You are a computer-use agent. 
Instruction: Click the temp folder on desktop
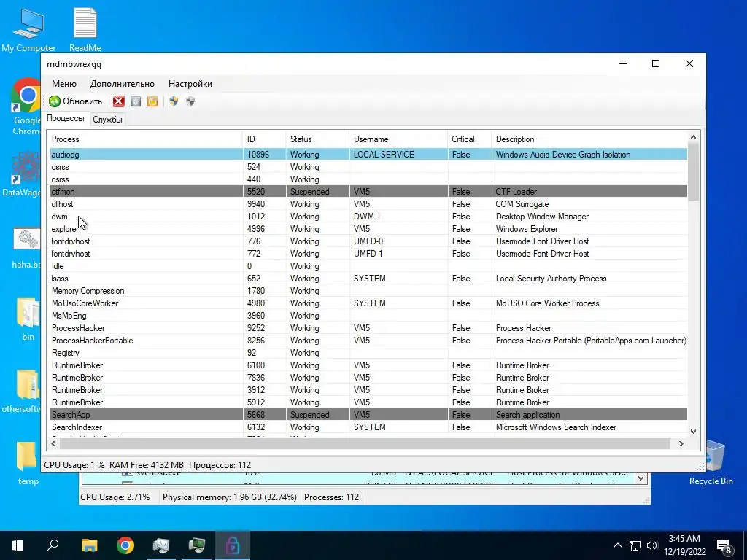[27, 463]
